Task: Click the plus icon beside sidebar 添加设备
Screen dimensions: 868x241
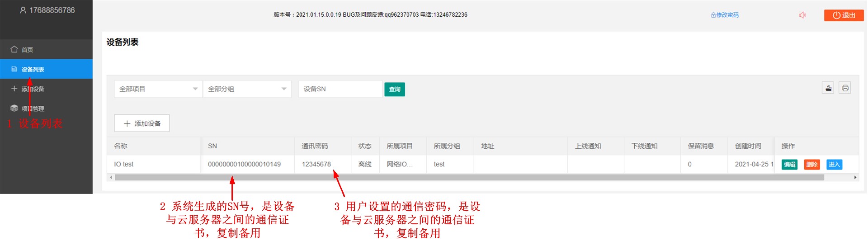Action: 14,89
